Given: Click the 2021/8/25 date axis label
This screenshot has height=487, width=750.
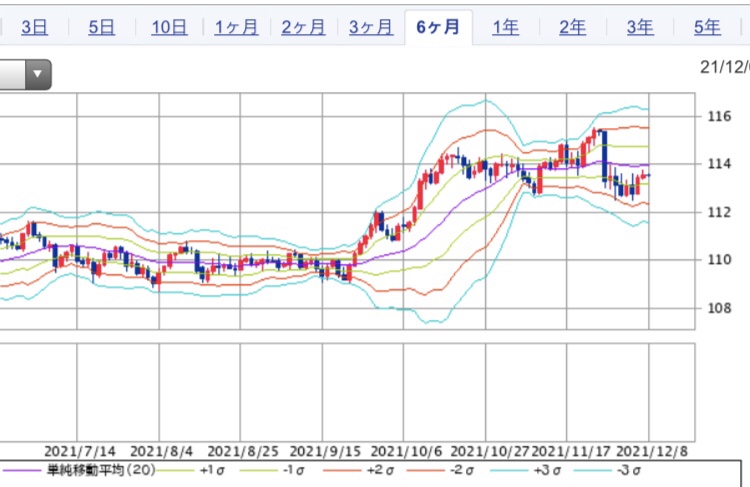Looking at the screenshot, I should click(x=243, y=451).
